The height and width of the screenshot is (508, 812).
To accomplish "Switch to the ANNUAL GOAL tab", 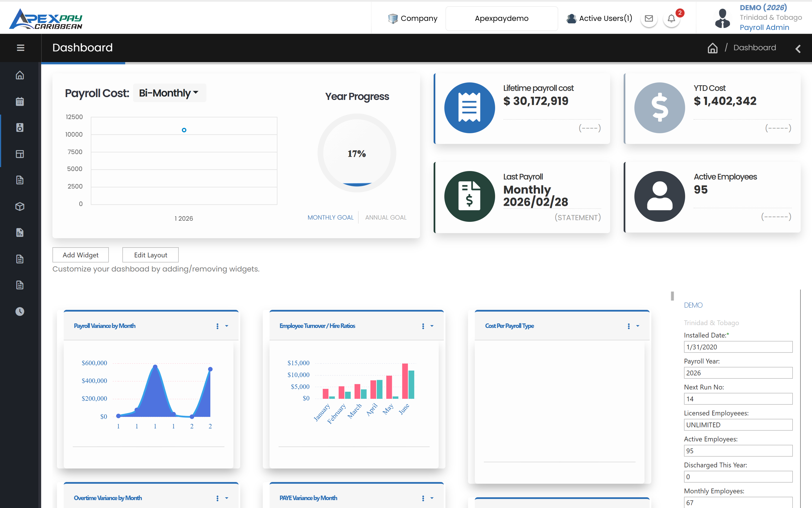I will click(x=386, y=218).
